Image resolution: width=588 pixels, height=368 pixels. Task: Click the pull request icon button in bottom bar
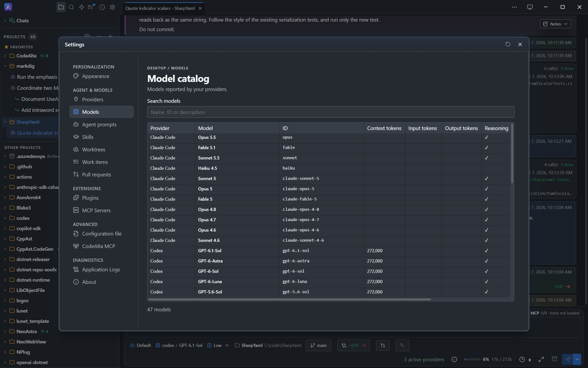point(383,345)
